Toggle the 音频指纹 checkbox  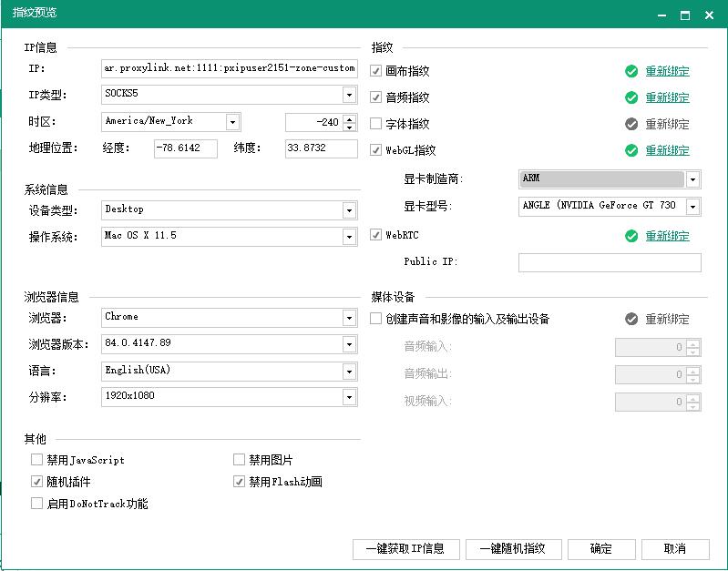375,97
